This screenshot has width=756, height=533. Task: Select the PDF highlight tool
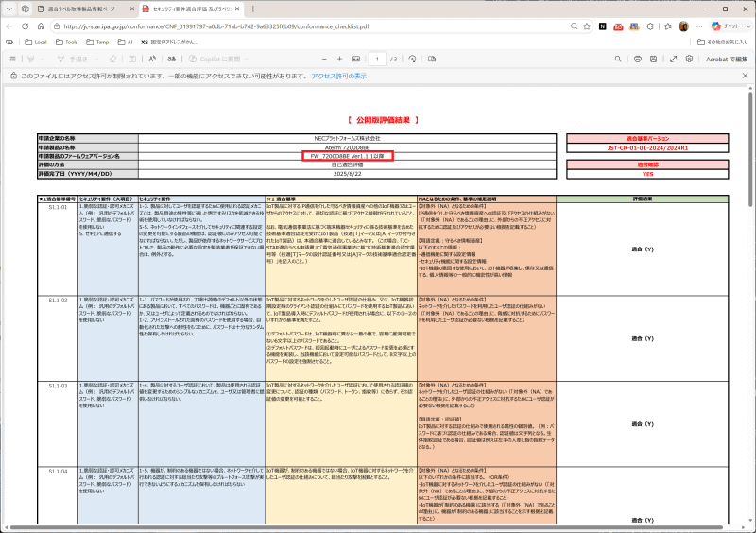pyautogui.click(x=31, y=59)
